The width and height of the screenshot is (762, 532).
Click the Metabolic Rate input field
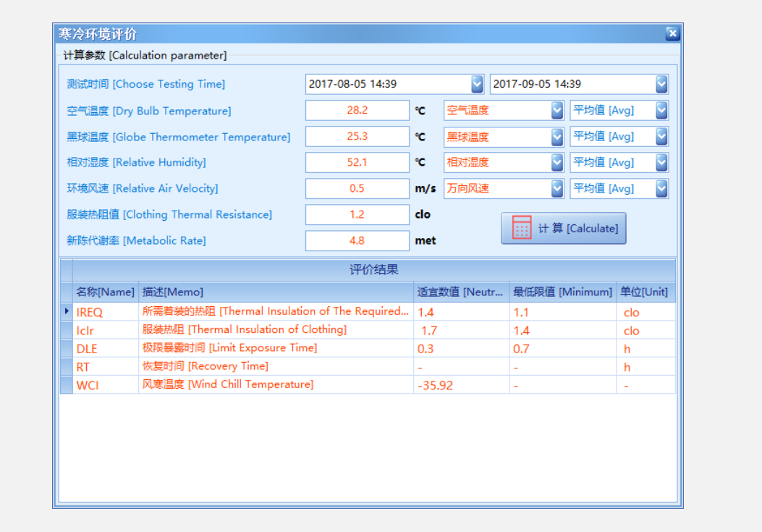pos(357,241)
